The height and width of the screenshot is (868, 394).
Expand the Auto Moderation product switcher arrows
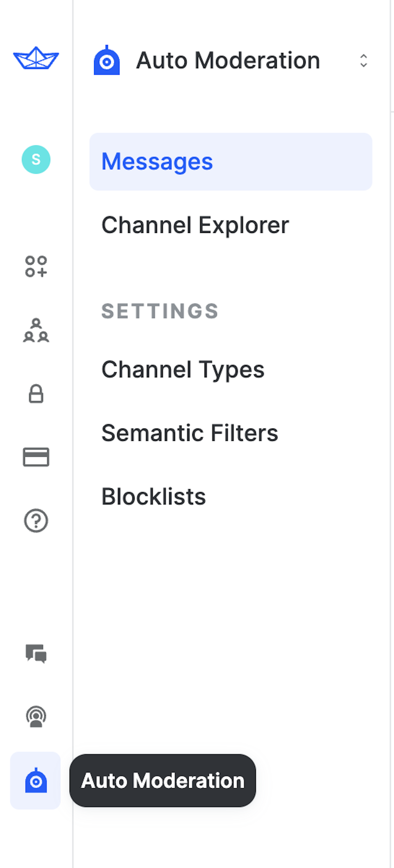[x=363, y=61]
